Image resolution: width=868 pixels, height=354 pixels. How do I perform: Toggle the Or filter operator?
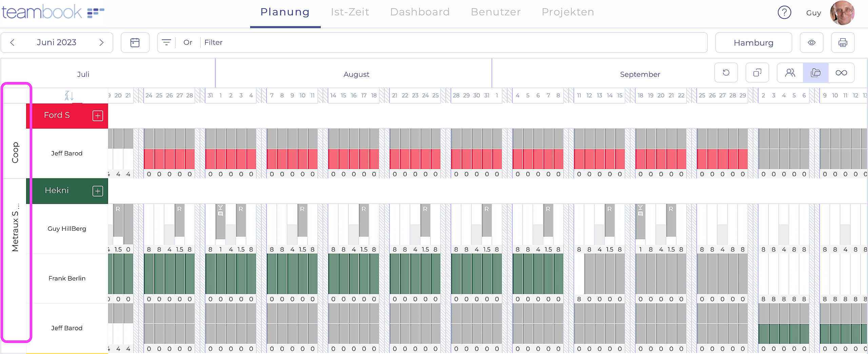point(188,42)
